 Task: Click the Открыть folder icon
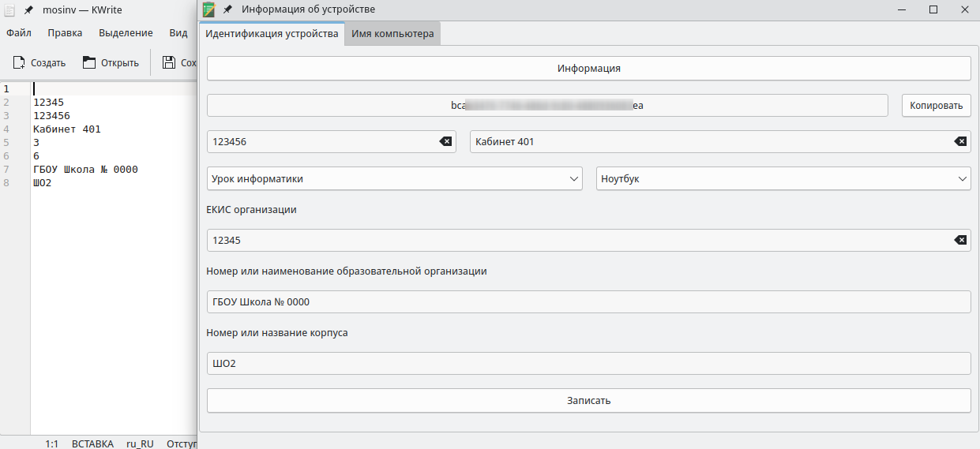tap(89, 62)
